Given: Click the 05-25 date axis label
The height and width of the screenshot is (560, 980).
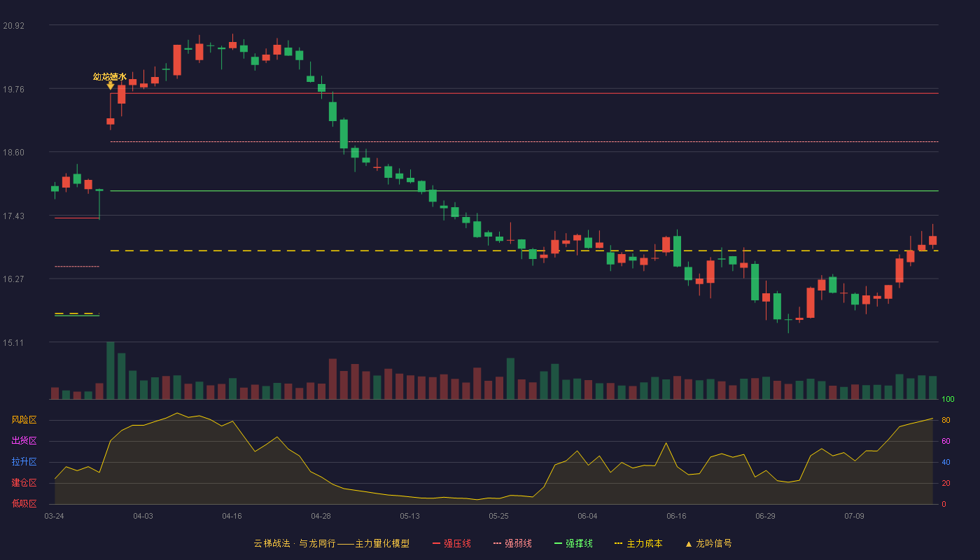Looking at the screenshot, I should pyautogui.click(x=499, y=516).
